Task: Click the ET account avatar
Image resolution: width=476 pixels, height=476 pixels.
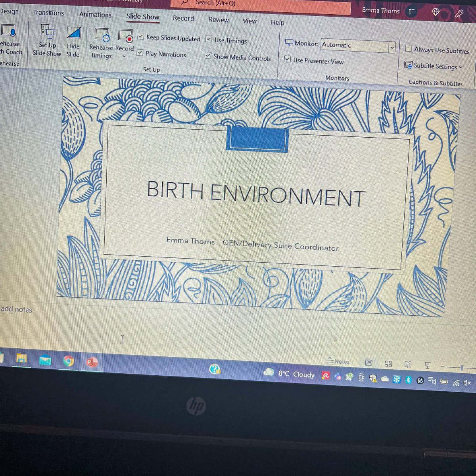Action: (x=411, y=12)
